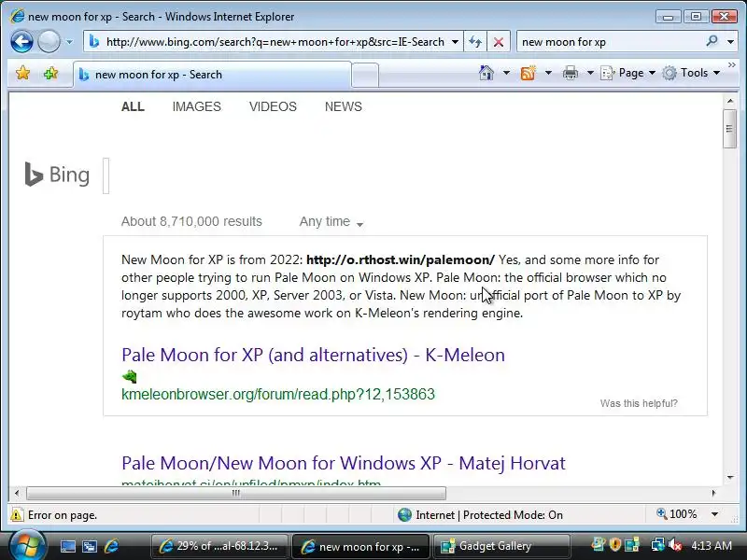Screen dimensions: 747x560
Task: Open 'Pale Moon for XP (and alternatives) - K-Meleon' link
Action: pos(313,356)
